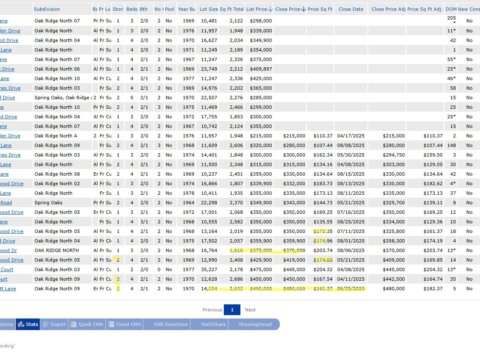Click the highlighted $174.00 price cell
Image resolution: width=480 pixels, height=360 pixels.
pyautogui.click(x=323, y=260)
